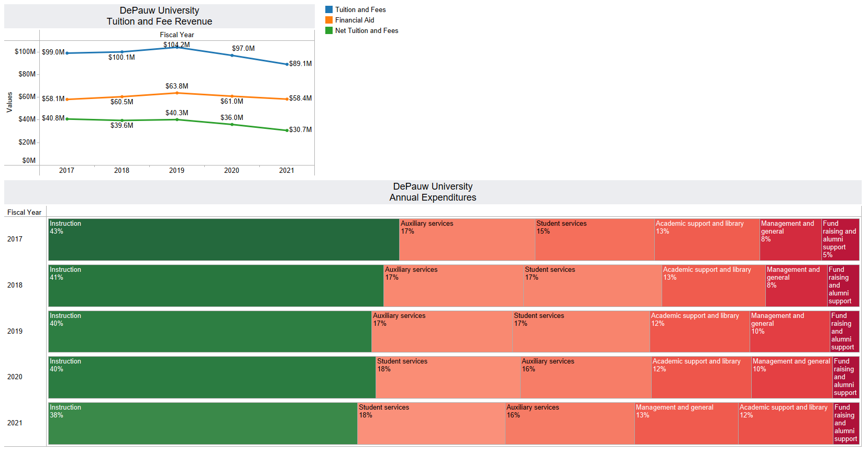Select the 2017 Auxiliary services 17% block
868x451 pixels.
(x=467, y=239)
